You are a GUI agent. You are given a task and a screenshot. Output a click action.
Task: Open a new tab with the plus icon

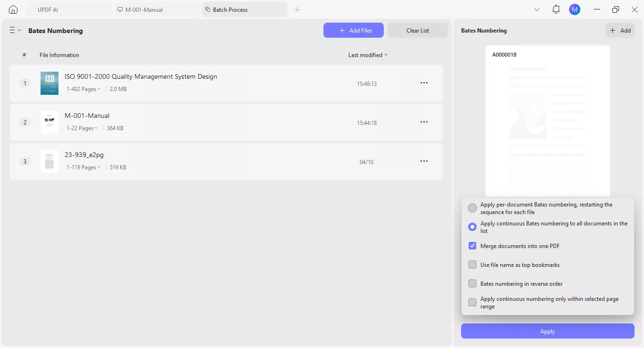click(x=297, y=9)
